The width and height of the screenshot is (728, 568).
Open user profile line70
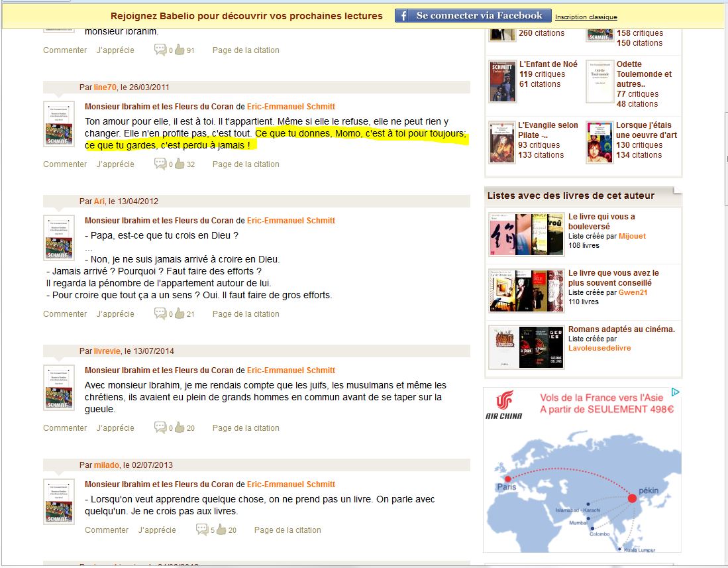point(105,87)
